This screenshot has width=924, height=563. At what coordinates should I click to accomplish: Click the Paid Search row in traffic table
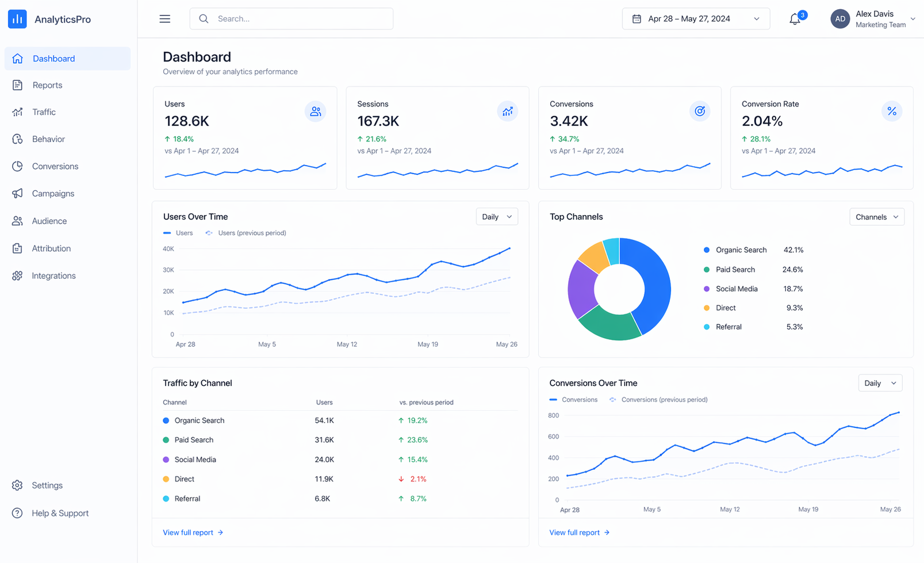point(340,440)
